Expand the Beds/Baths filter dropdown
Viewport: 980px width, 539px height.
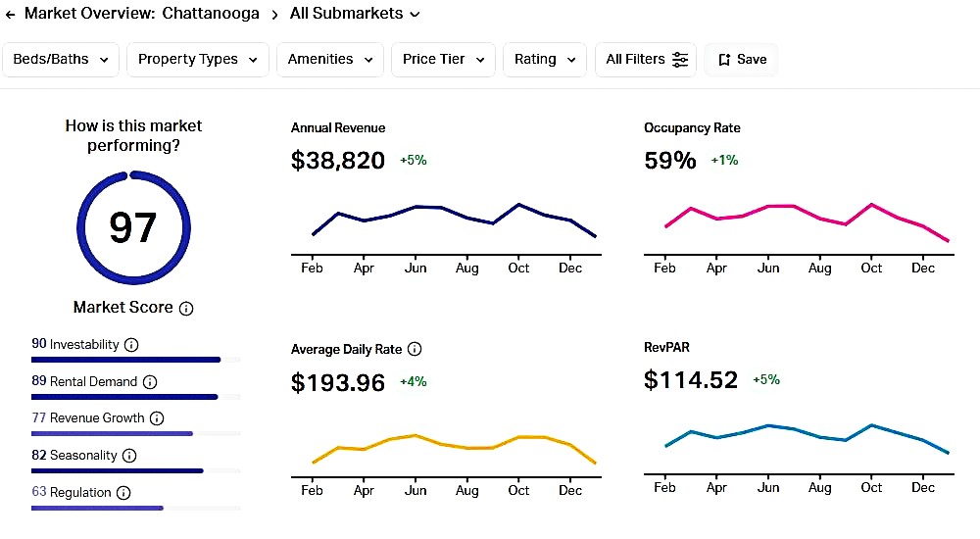[61, 60]
